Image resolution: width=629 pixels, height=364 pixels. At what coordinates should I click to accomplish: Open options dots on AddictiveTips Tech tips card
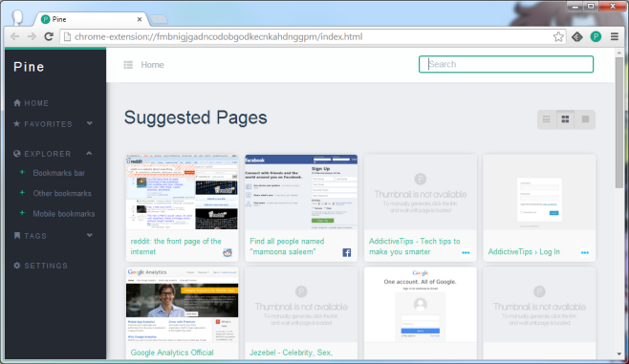tap(466, 252)
